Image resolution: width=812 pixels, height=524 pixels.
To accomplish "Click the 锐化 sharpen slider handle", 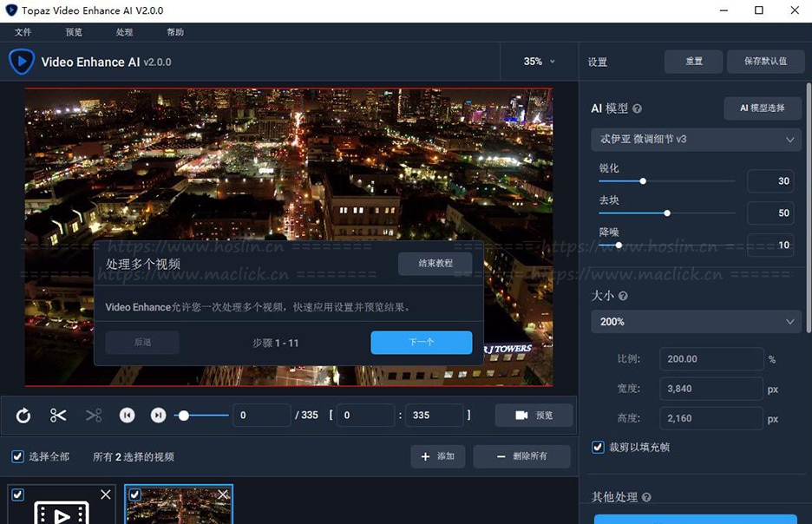I will click(x=643, y=181).
